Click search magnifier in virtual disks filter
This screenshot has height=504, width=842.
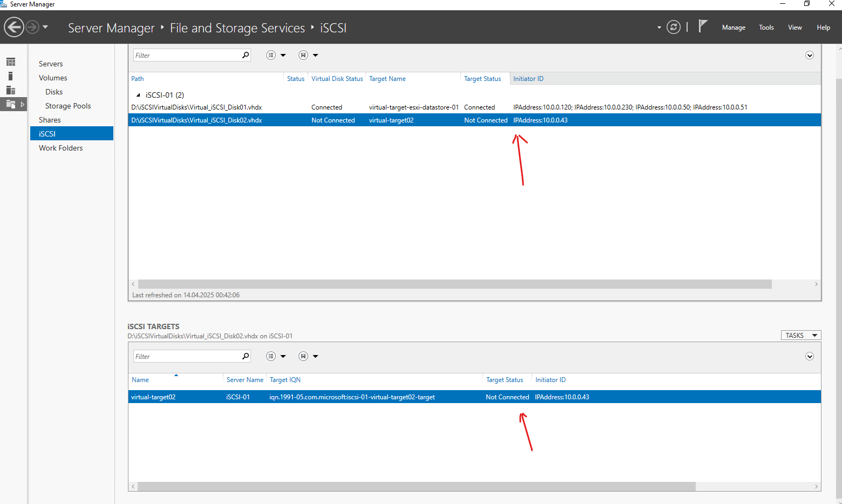pyautogui.click(x=246, y=55)
